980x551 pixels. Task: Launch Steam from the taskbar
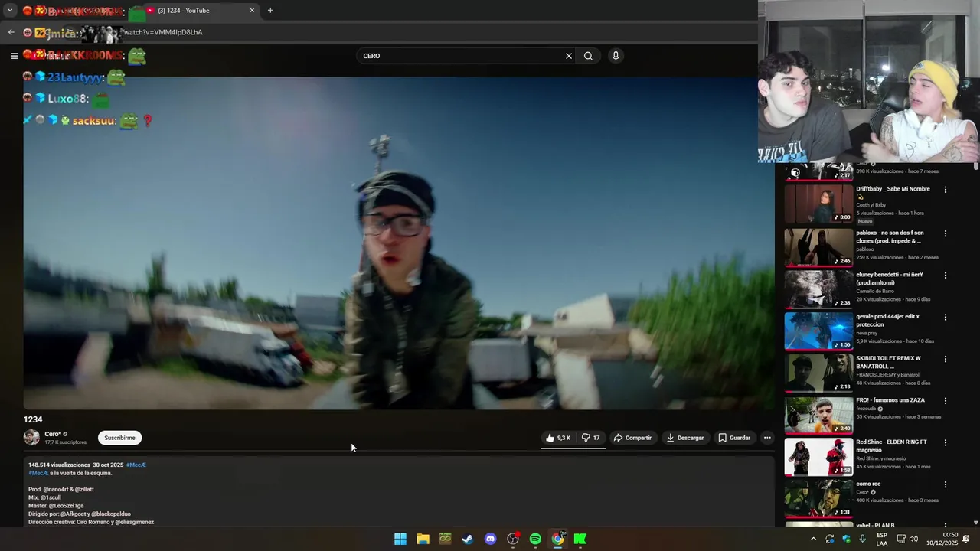coord(468,539)
